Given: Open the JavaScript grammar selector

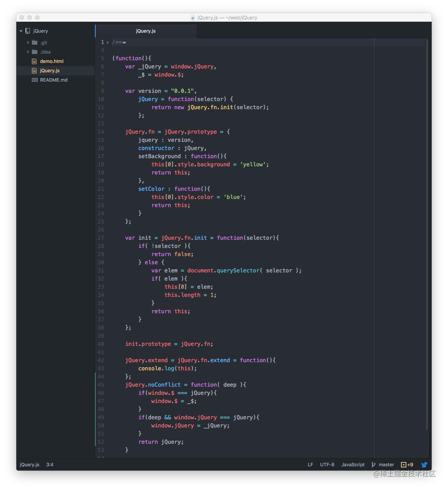Looking at the screenshot, I should tap(353, 464).
